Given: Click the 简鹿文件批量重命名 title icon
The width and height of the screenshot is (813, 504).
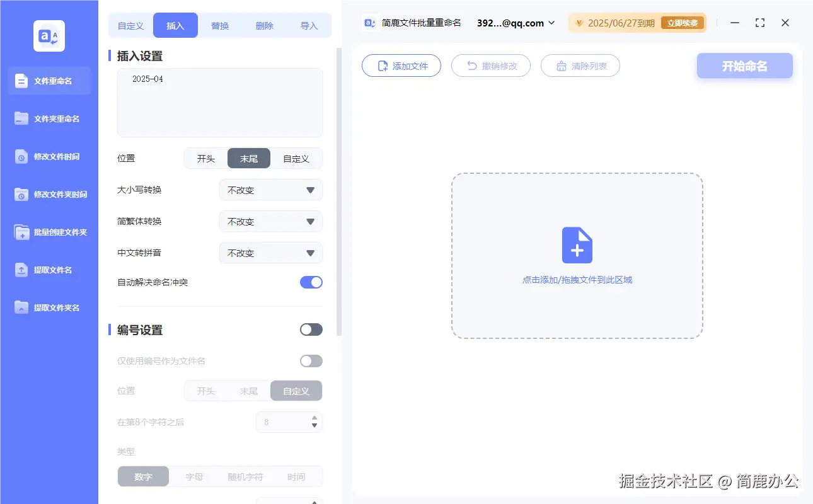Looking at the screenshot, I should coord(370,23).
